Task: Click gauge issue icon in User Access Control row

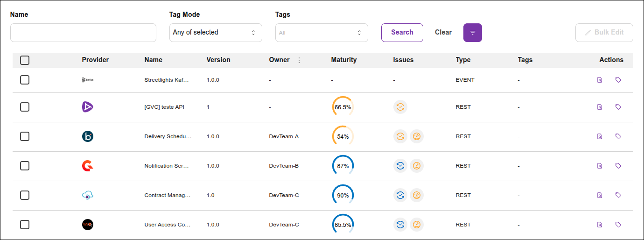Action: (417, 225)
